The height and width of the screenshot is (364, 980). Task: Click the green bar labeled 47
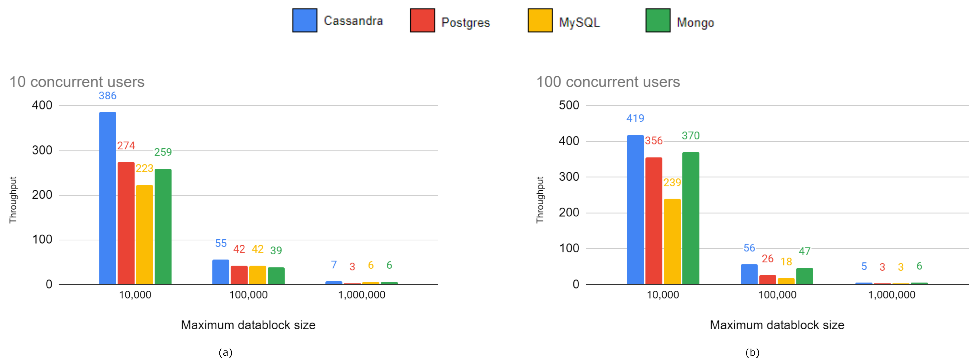click(804, 276)
